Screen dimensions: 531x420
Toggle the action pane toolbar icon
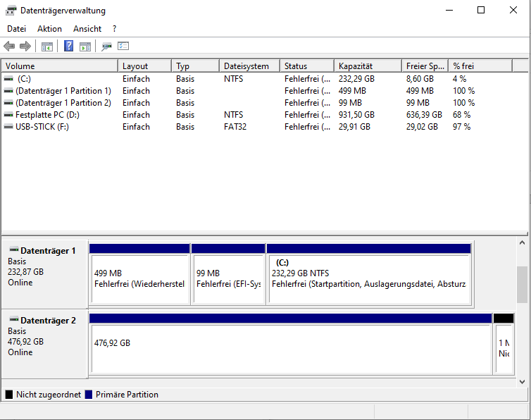85,47
